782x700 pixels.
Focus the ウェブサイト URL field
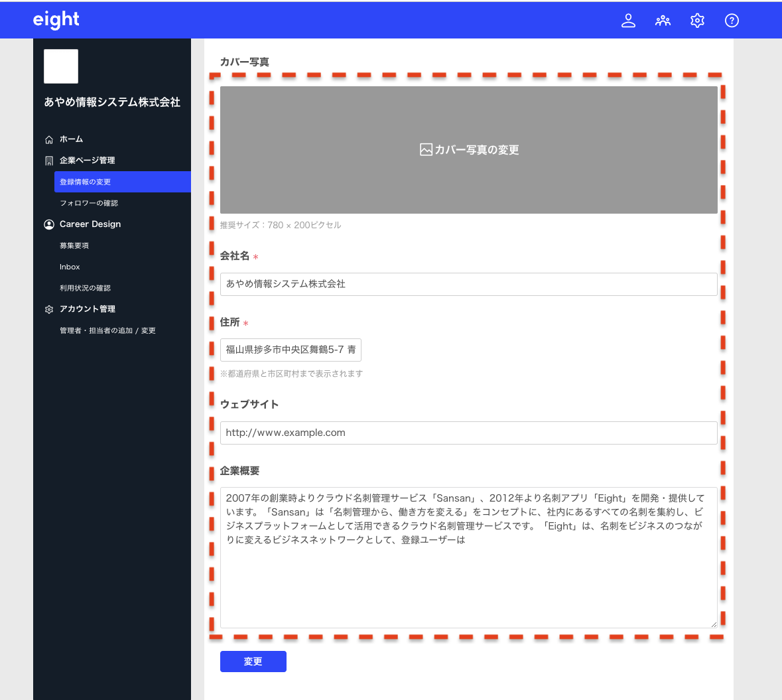coord(468,433)
